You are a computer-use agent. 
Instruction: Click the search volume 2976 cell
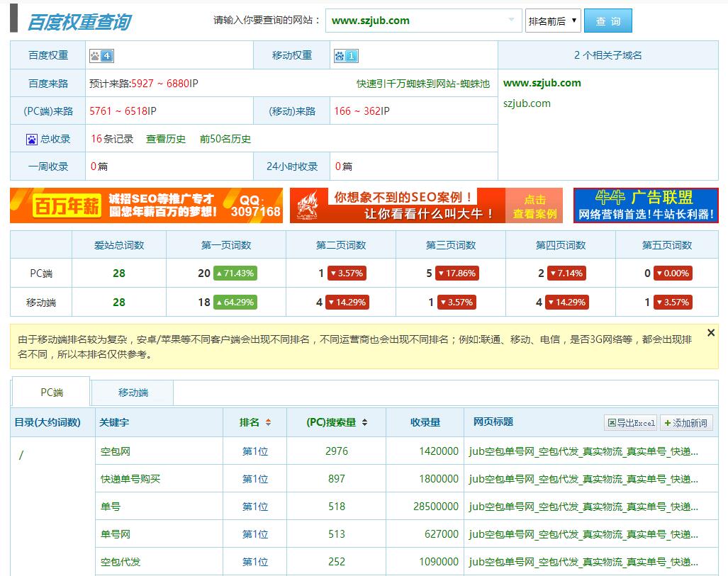coord(337,451)
